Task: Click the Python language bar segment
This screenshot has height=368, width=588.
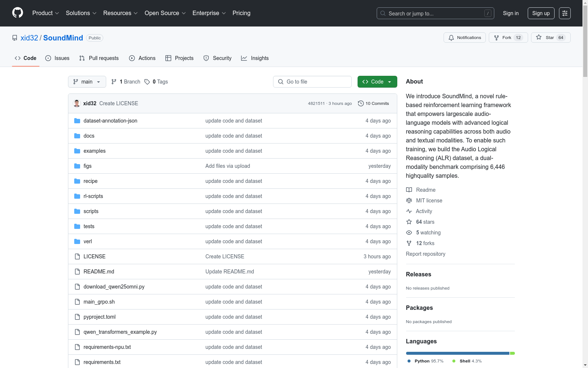Action: tap(458, 353)
